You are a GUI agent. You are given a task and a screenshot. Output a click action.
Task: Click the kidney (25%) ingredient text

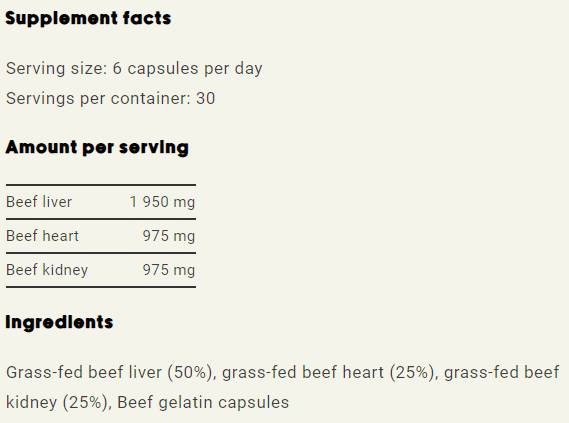click(57, 402)
